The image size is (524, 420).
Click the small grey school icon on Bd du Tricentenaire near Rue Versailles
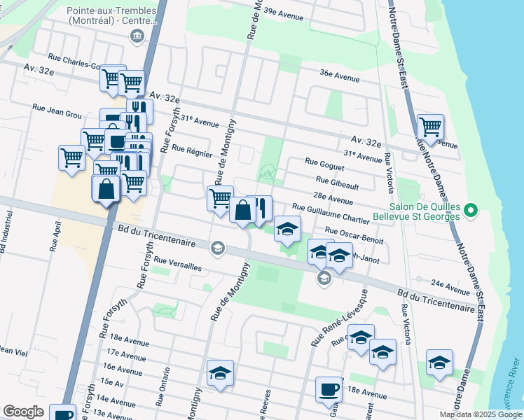[218, 248]
